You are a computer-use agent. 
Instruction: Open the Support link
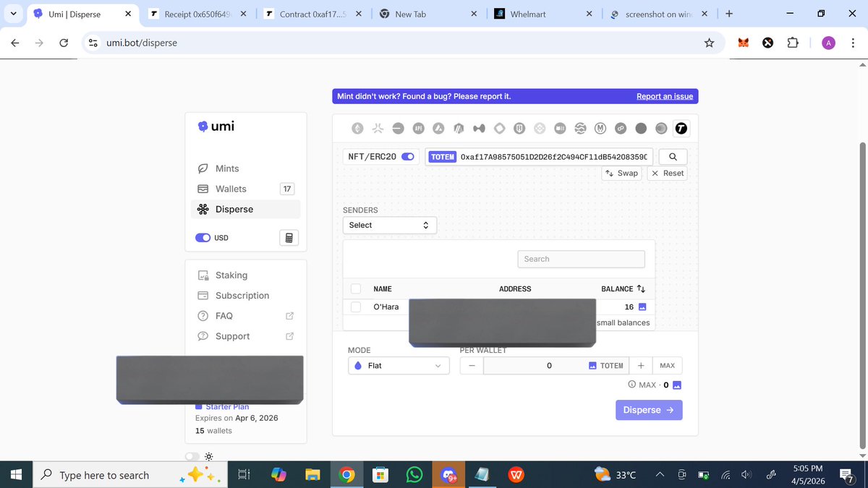(233, 336)
